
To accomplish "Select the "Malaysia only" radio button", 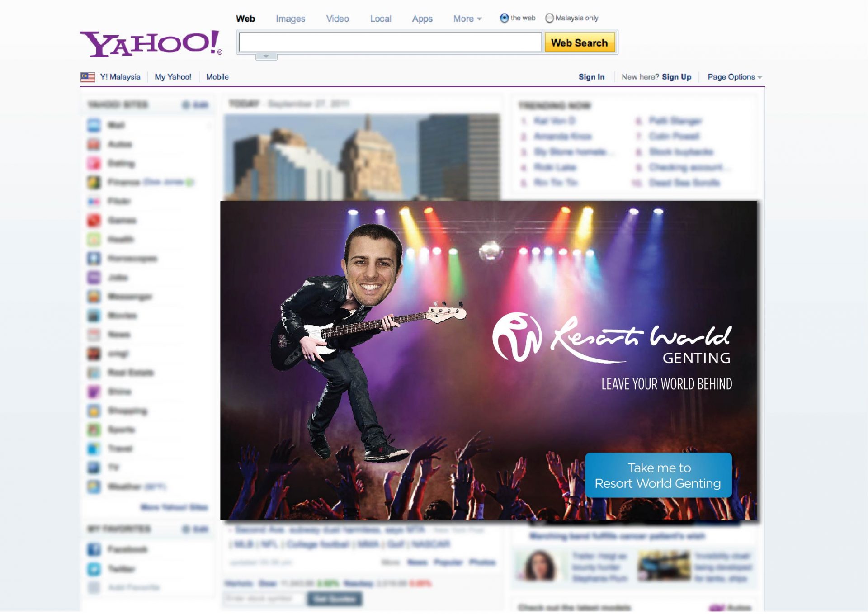I will point(549,18).
